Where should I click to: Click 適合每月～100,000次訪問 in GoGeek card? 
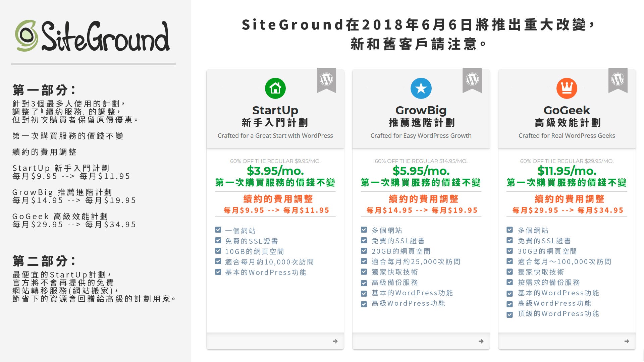pos(565,262)
